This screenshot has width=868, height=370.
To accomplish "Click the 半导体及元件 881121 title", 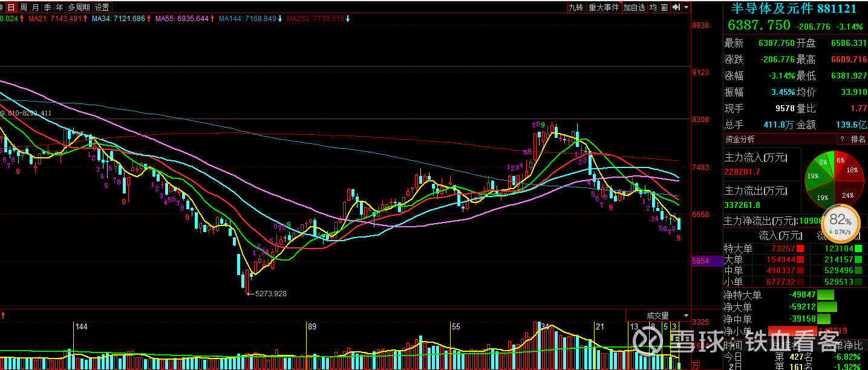I will pos(794,8).
